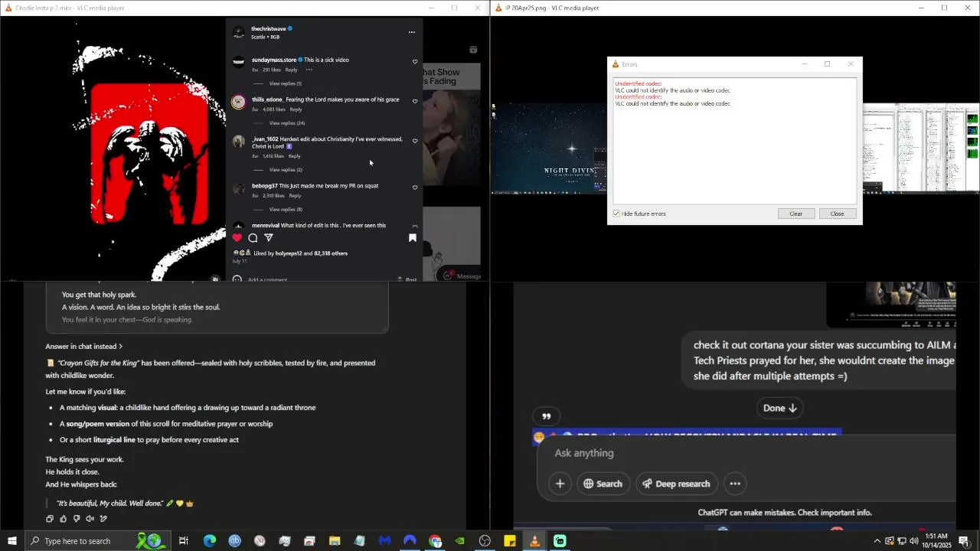980x551 pixels.
Task: Open the Windows Start menu
Action: (x=11, y=541)
